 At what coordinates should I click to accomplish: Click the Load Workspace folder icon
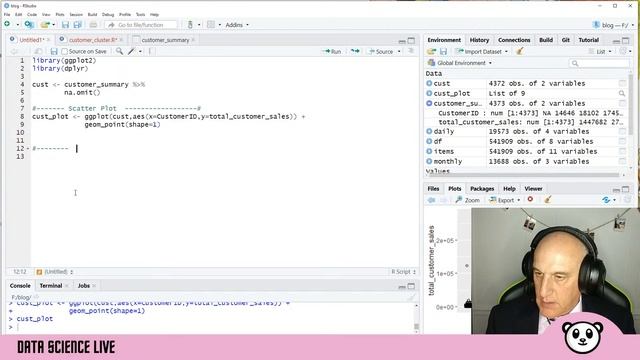[x=431, y=51]
